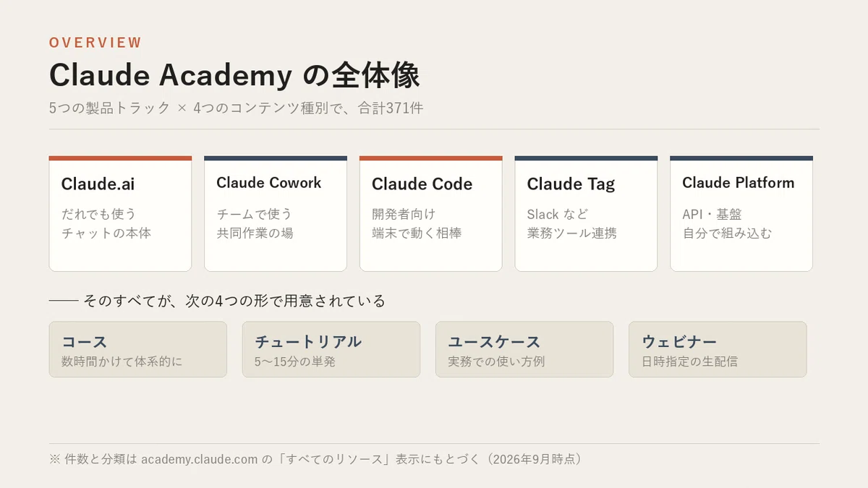Click the text API・基盤 自分で組み込む
This screenshot has width=868, height=488.
click(728, 223)
